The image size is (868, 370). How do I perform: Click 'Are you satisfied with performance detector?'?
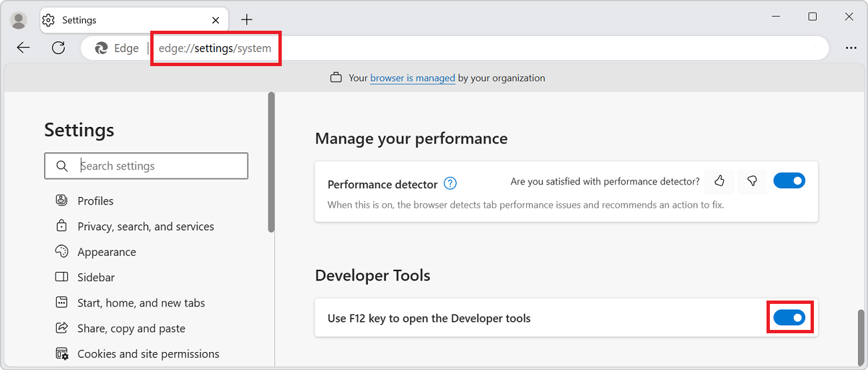[605, 181]
